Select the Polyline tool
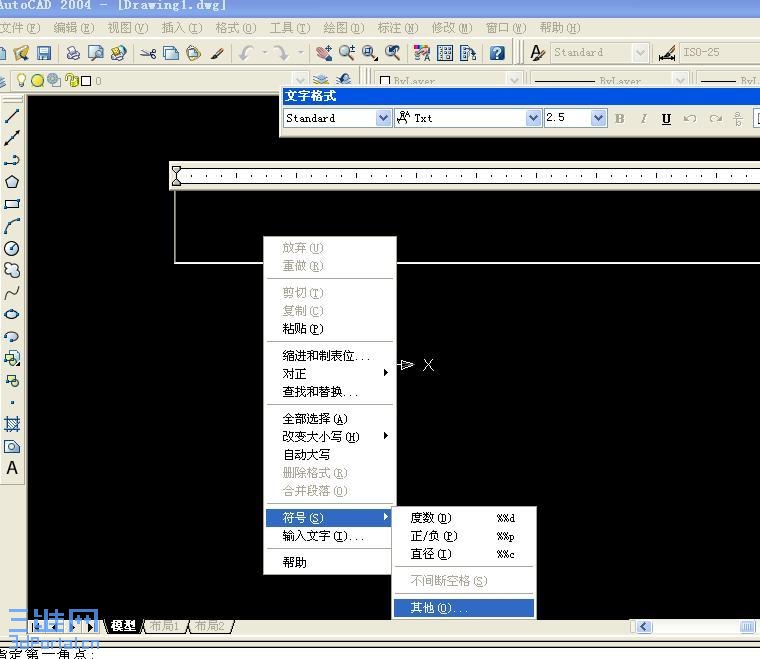 [12, 160]
